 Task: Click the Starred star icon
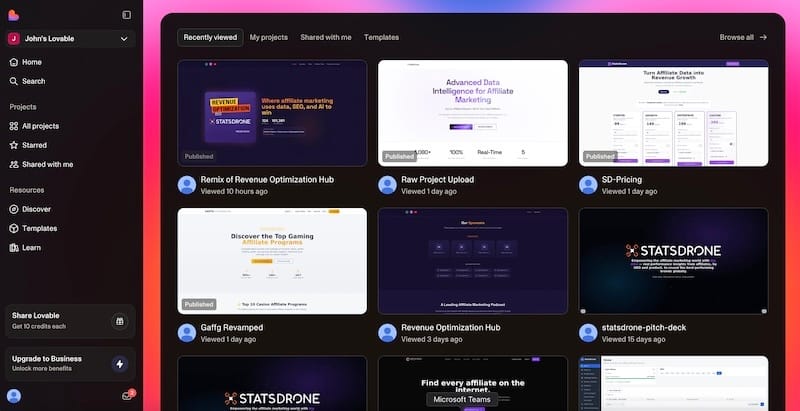click(14, 145)
